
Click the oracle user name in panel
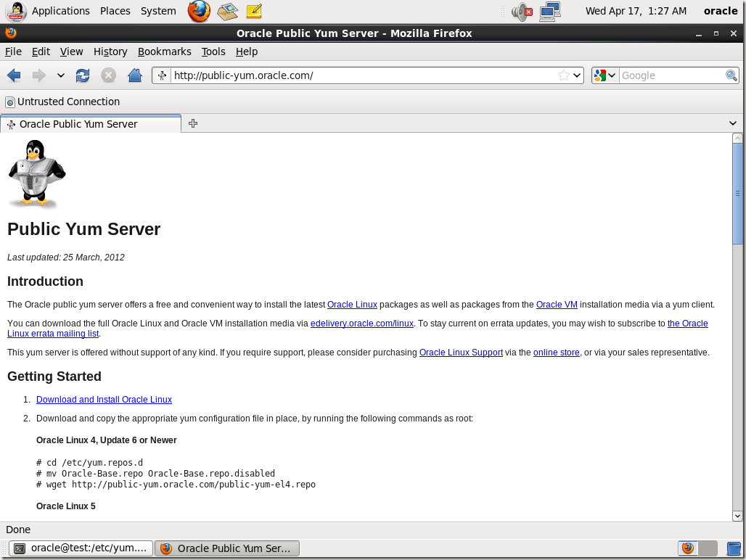[x=721, y=11]
